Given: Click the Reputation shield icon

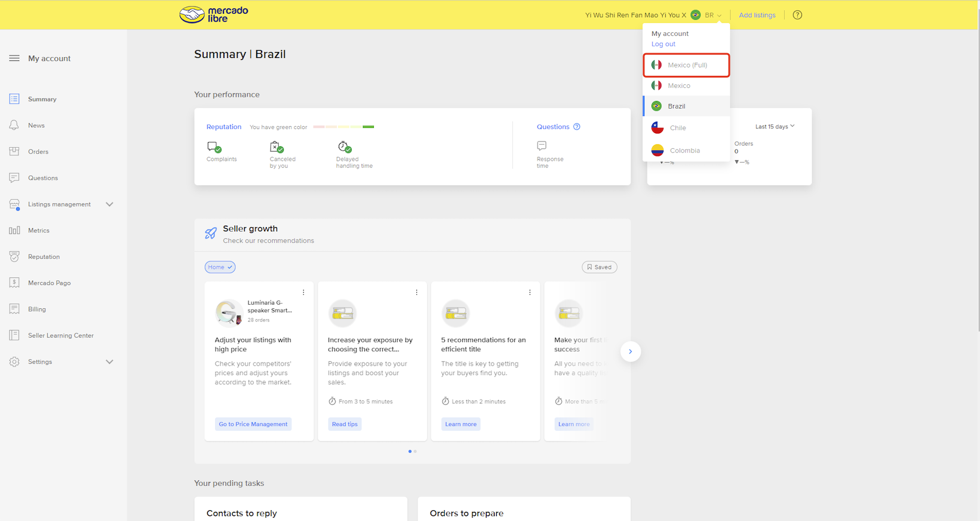Looking at the screenshot, I should pos(14,257).
